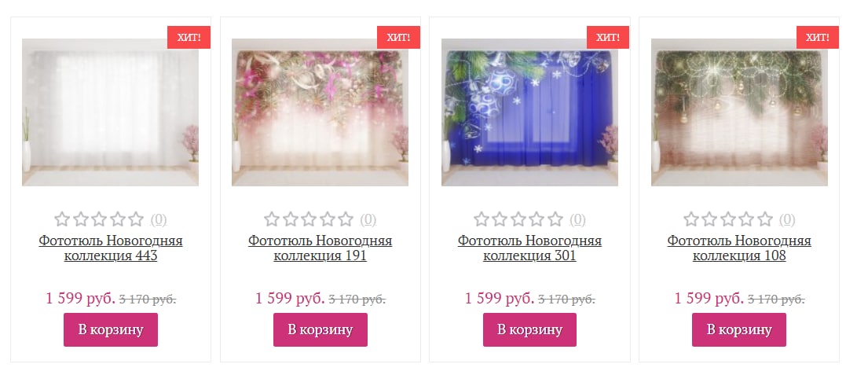Image resolution: width=868 pixels, height=375 pixels.
Task: Open the pink floral curtain thumbnail
Action: coord(320,112)
